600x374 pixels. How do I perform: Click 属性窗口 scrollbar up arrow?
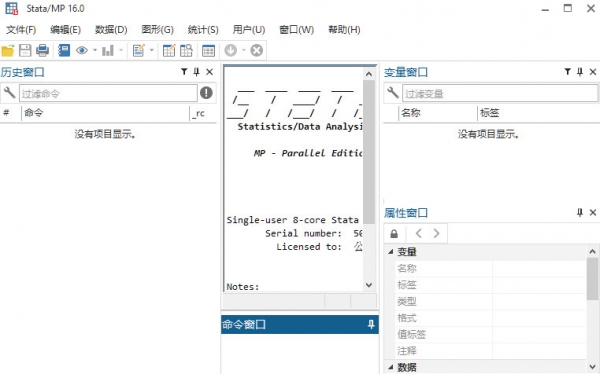592,252
